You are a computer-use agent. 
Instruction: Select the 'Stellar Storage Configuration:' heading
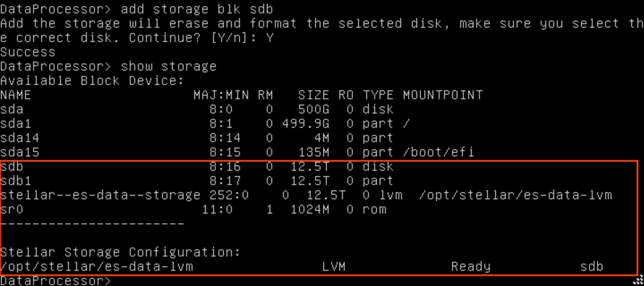[121, 252]
